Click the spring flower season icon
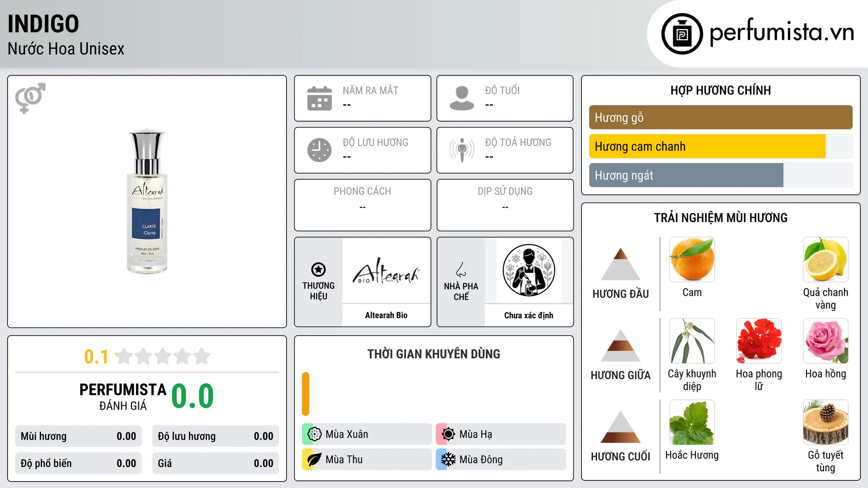The height and width of the screenshot is (488, 868). pyautogui.click(x=314, y=434)
